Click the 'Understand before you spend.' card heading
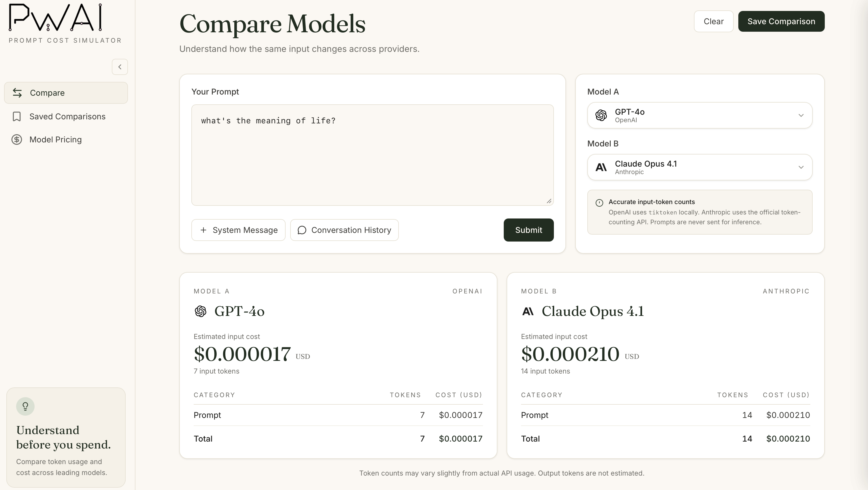 (x=63, y=438)
